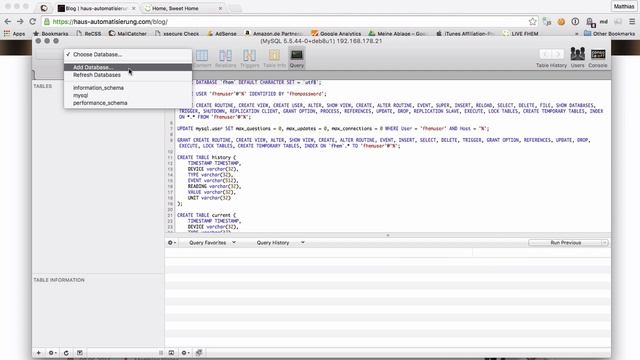Expand the bookmarks overflow chevron

click(x=576, y=34)
